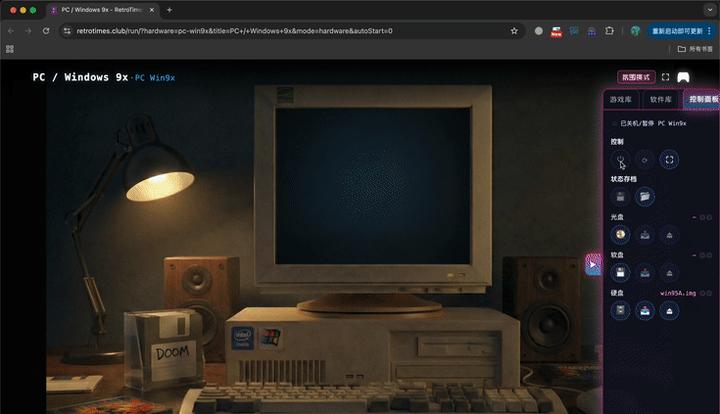Click the floppy disk icon under 软盘
Viewport: 720px width, 414px height.
[620, 272]
